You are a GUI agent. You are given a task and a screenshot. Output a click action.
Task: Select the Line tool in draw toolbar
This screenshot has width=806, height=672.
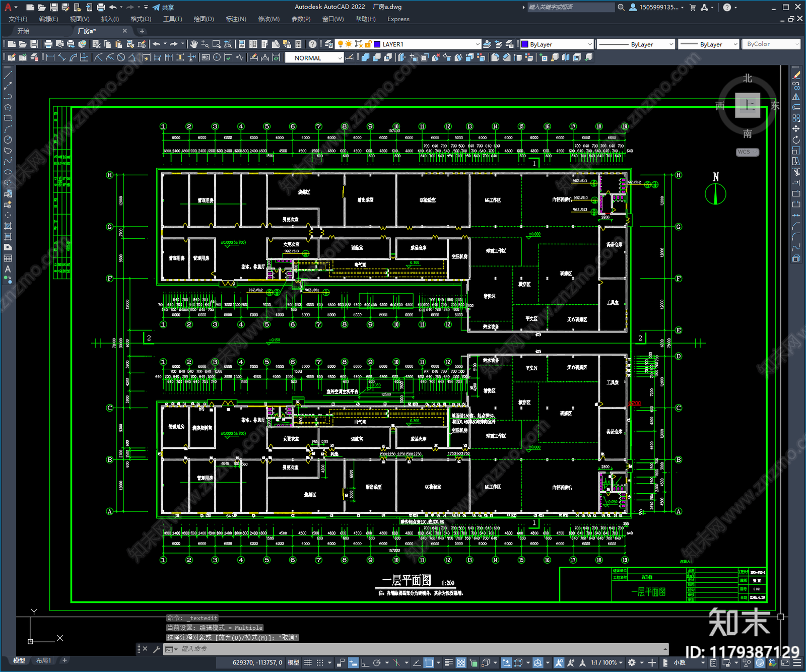tap(8, 75)
